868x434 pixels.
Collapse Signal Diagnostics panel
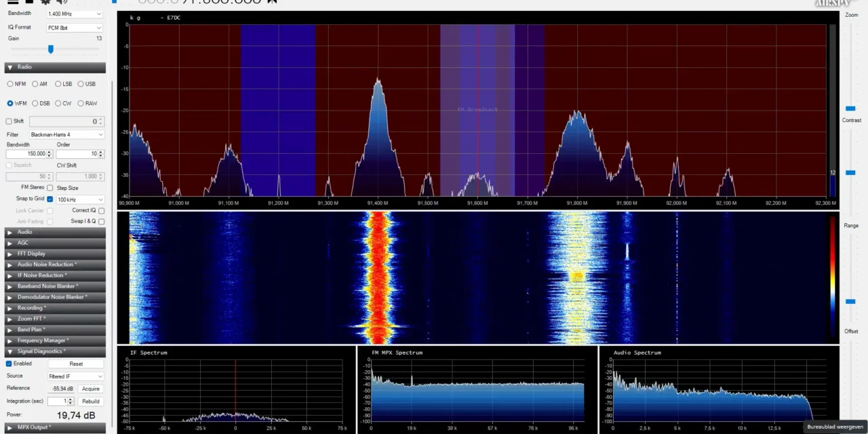coord(55,351)
